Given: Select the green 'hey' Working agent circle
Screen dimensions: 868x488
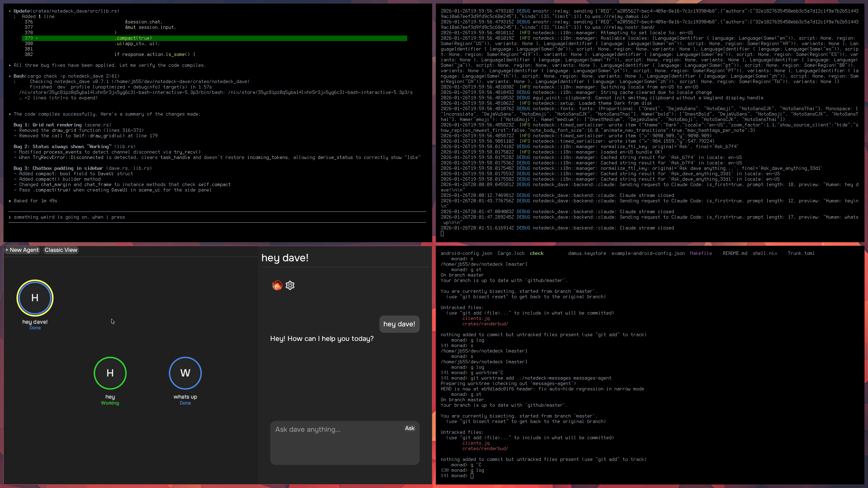Looking at the screenshot, I should click(110, 373).
